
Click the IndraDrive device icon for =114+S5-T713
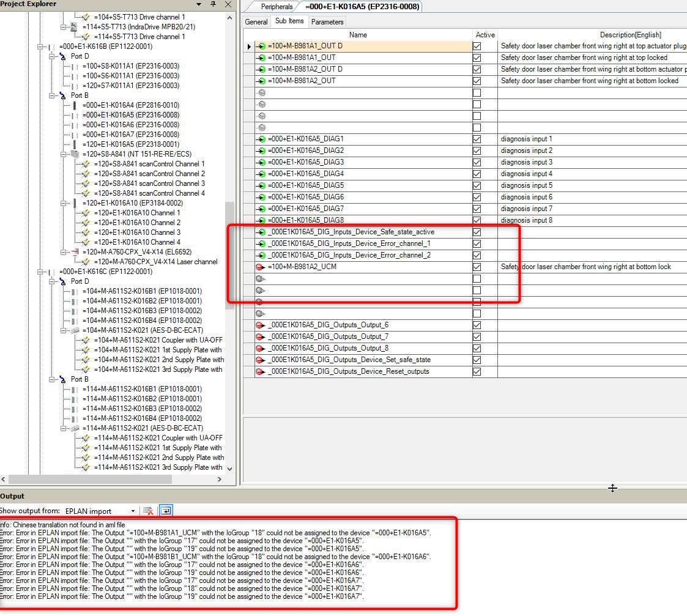[x=73, y=27]
